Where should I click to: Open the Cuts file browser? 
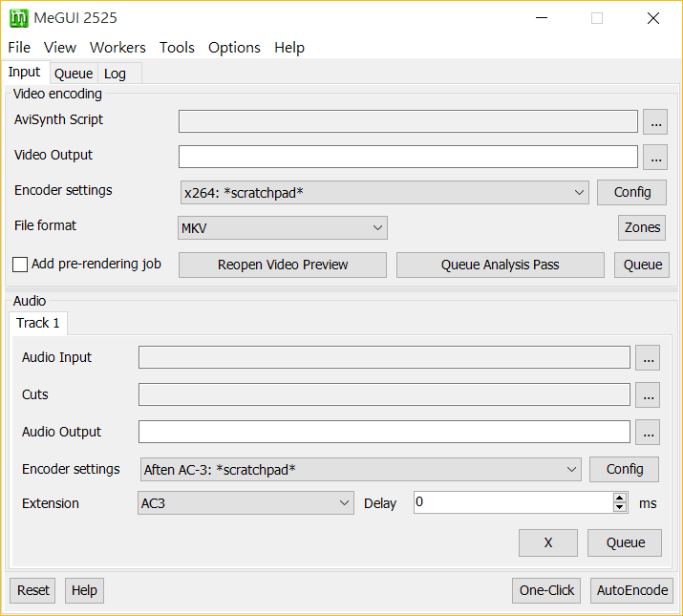tap(648, 394)
